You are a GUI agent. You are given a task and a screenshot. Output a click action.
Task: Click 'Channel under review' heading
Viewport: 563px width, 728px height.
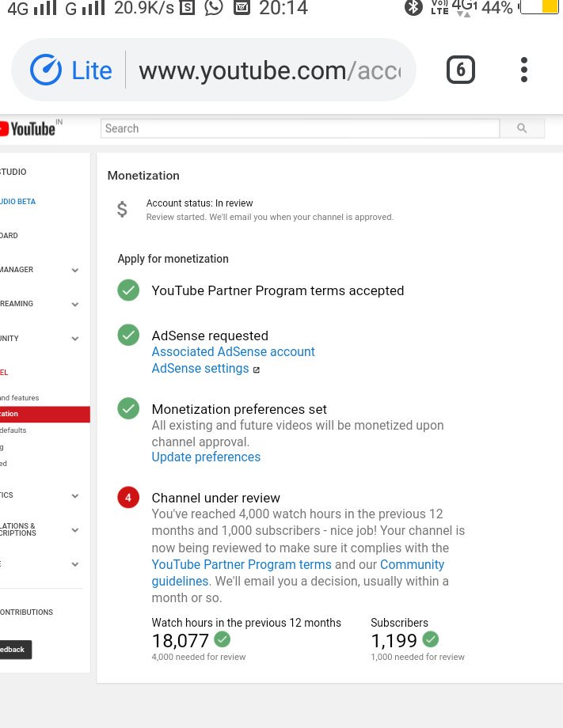(216, 498)
